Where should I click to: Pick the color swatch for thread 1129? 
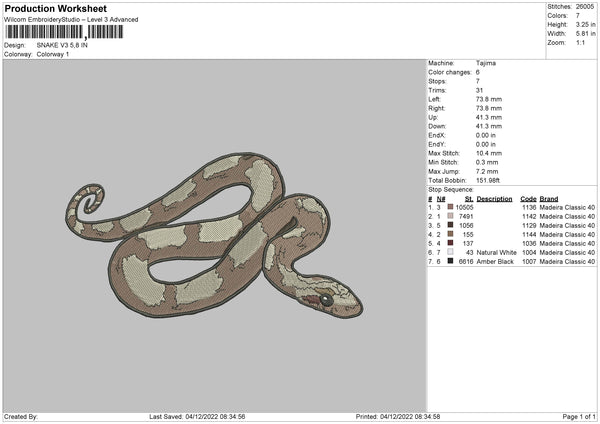point(451,225)
